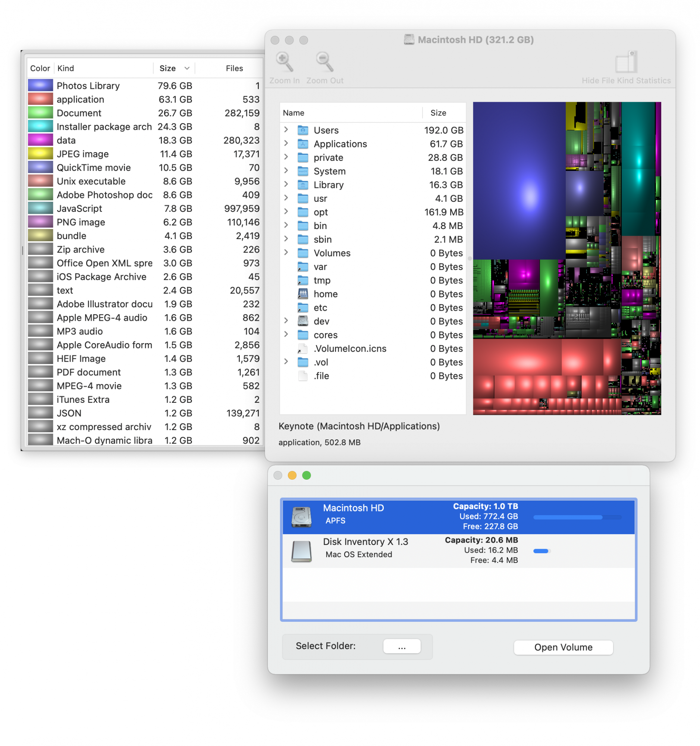700x746 pixels.
Task: Click the .VolumeIcon.icns file icon
Action: (302, 349)
